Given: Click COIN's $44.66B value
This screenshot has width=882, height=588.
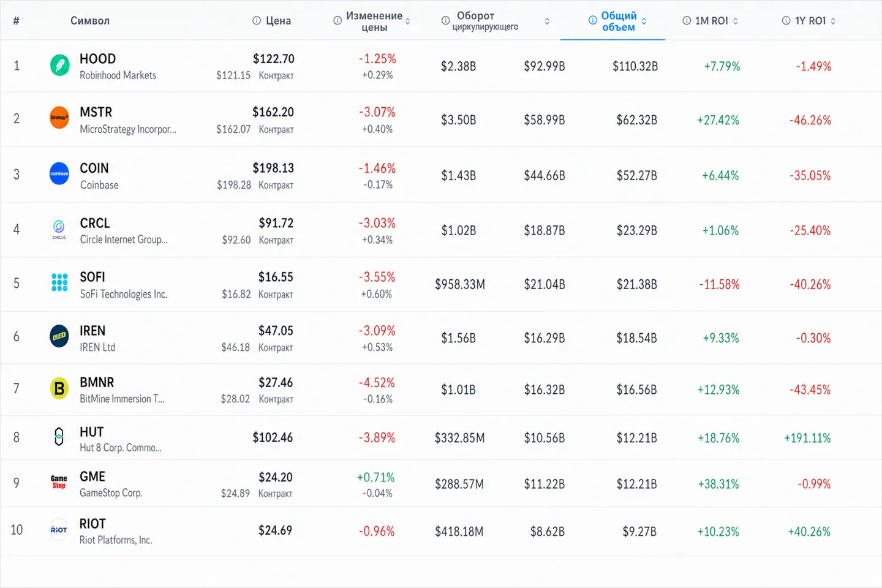Looking at the screenshot, I should [x=545, y=176].
